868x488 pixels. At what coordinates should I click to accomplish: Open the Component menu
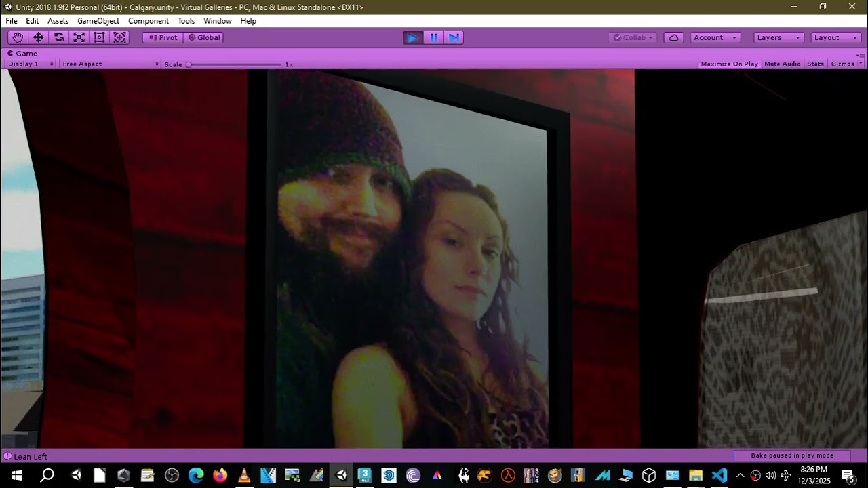tap(149, 21)
